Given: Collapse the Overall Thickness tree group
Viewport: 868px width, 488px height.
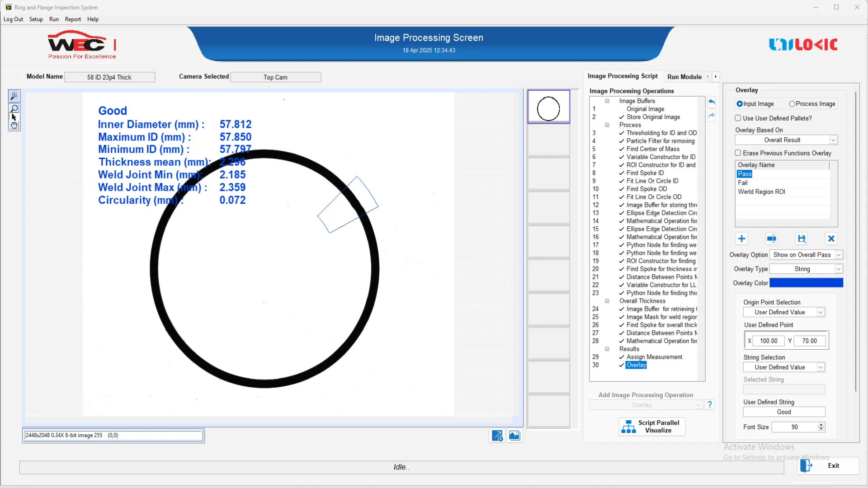Looking at the screenshot, I should click(607, 301).
